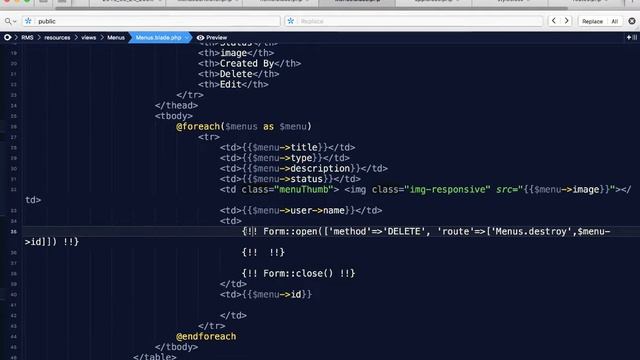Click the Created By header text

pos(247,63)
